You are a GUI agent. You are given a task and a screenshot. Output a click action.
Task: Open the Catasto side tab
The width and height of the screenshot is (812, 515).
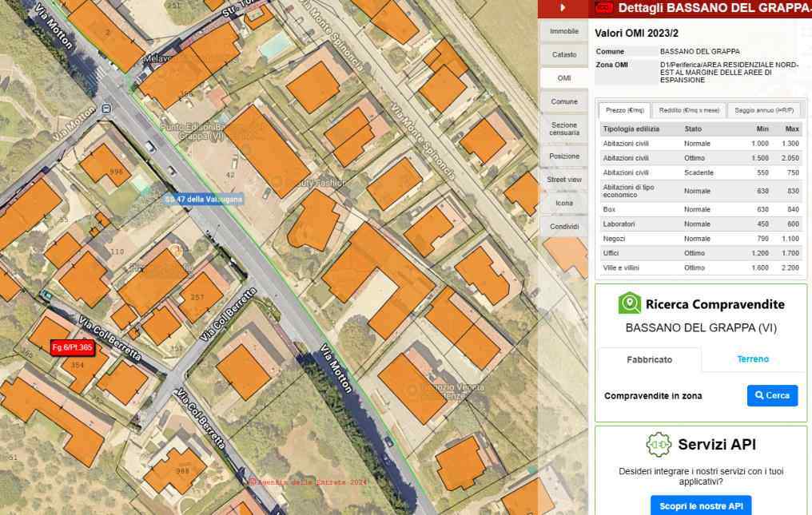[x=564, y=54]
